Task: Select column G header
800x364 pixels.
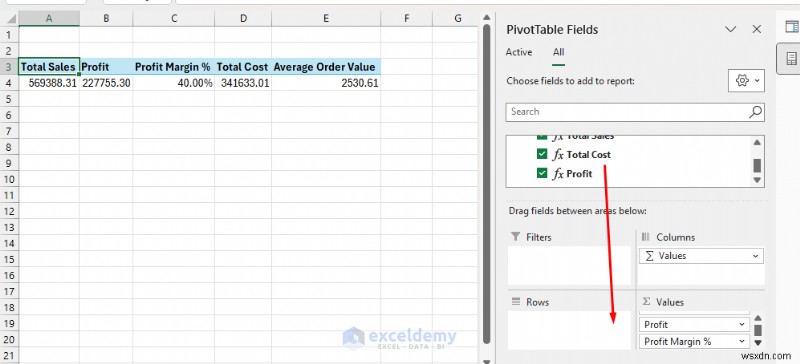Action: tap(458, 18)
